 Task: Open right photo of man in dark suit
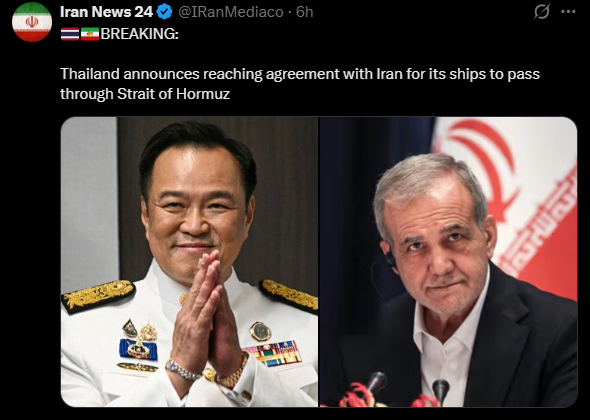(448, 262)
